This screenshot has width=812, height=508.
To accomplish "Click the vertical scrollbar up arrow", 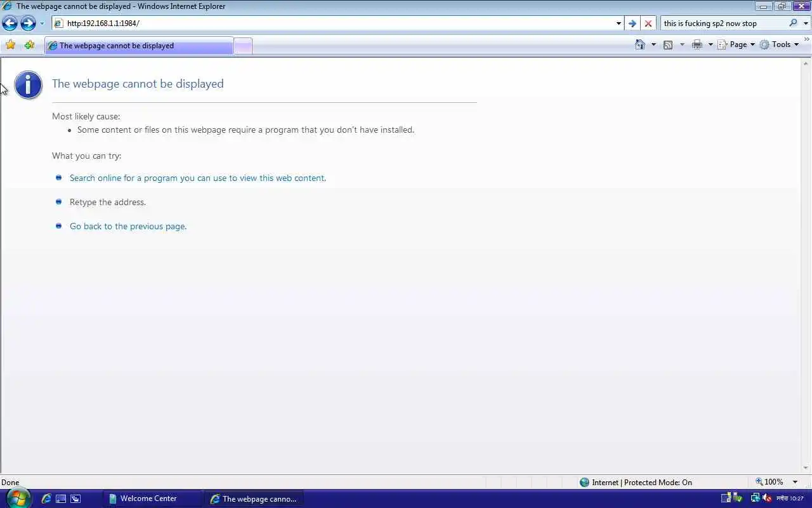I will [806, 63].
